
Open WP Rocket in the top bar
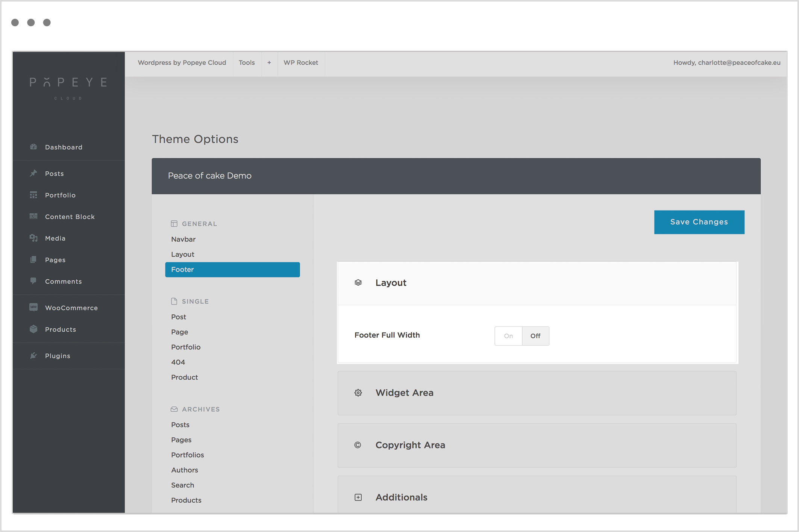(x=301, y=62)
